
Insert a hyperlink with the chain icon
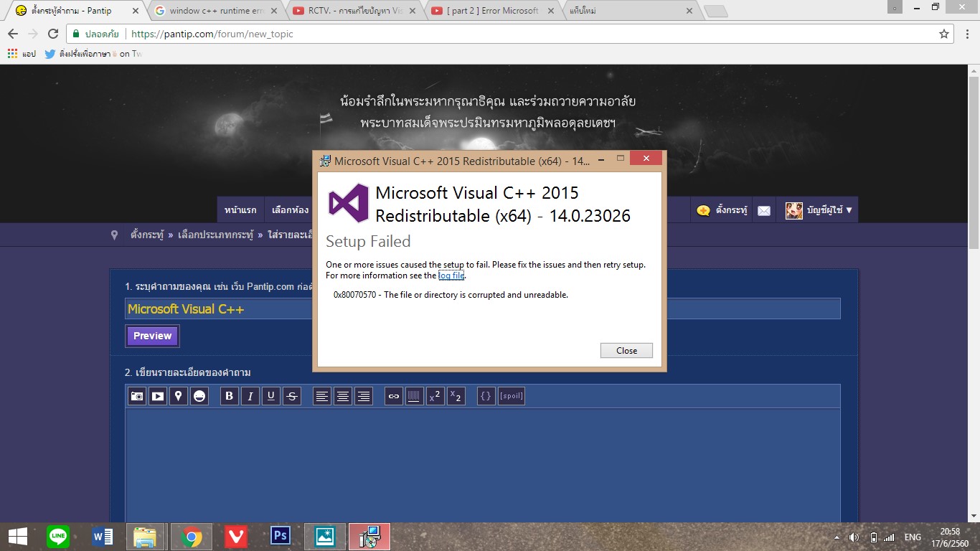394,396
